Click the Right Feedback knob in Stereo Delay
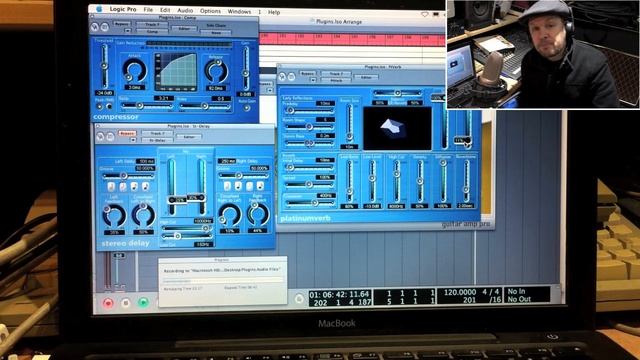The image size is (640, 360). point(258,214)
